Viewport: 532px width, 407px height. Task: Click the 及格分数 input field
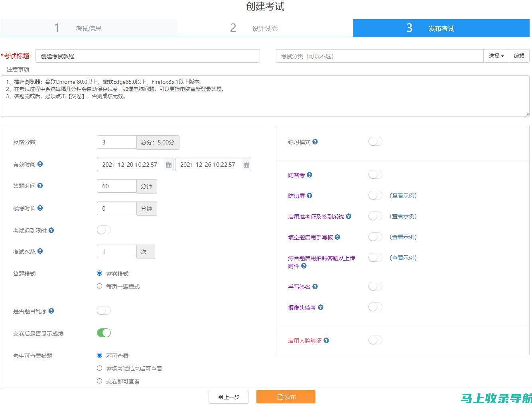[x=117, y=142]
